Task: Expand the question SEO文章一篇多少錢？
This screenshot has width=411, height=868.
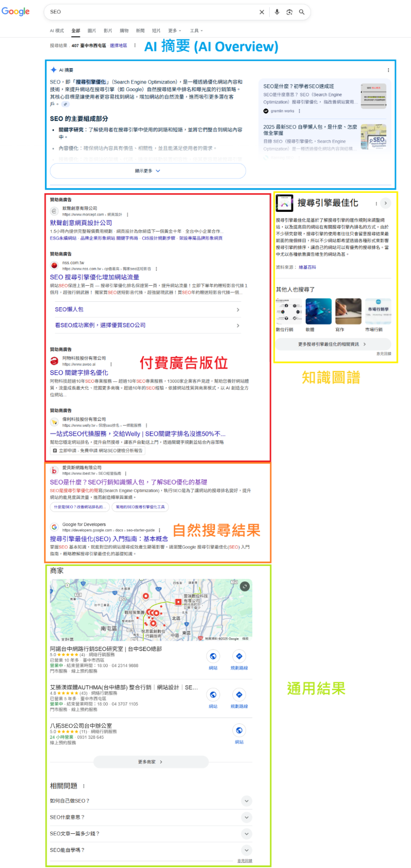Action: [246, 834]
